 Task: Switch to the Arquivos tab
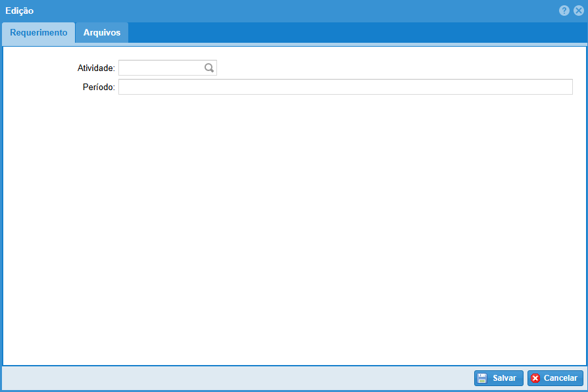(x=102, y=32)
